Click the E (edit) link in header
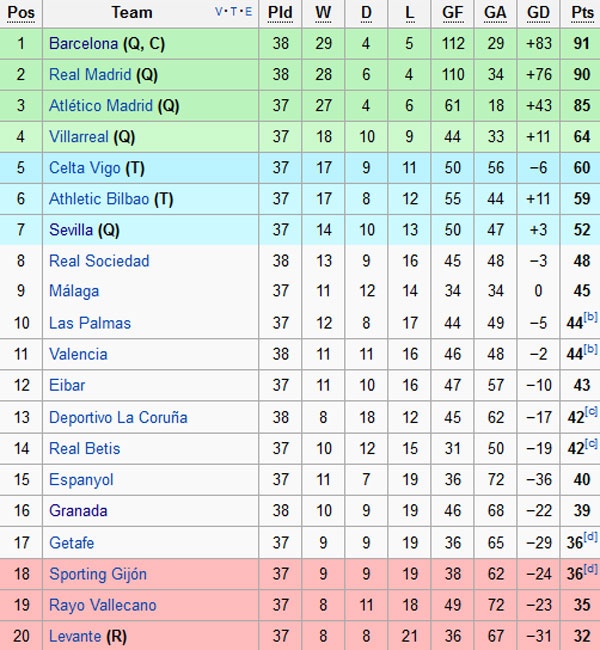Screen dimensions: 600x650 coord(248,13)
